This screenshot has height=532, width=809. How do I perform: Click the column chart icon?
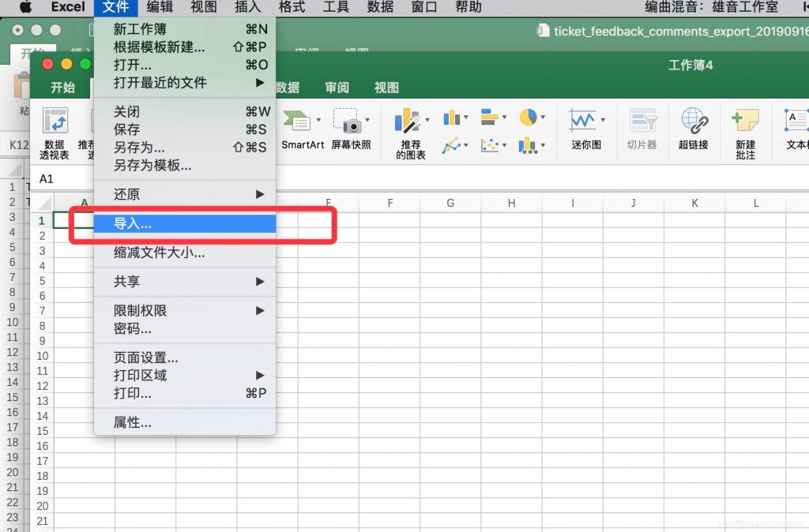(x=451, y=118)
